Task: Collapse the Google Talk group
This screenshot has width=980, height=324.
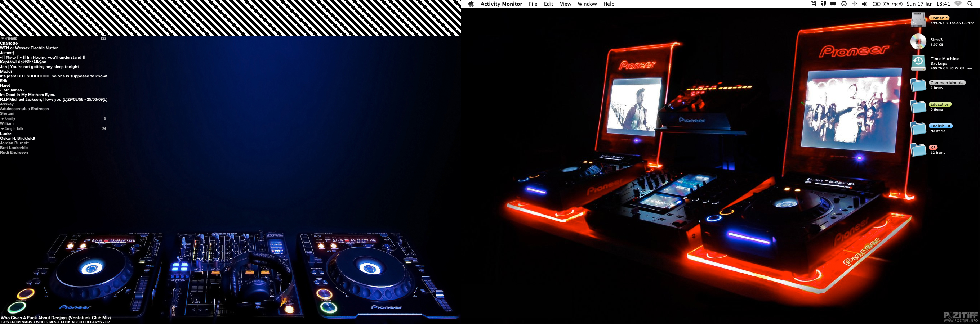Action: point(3,129)
